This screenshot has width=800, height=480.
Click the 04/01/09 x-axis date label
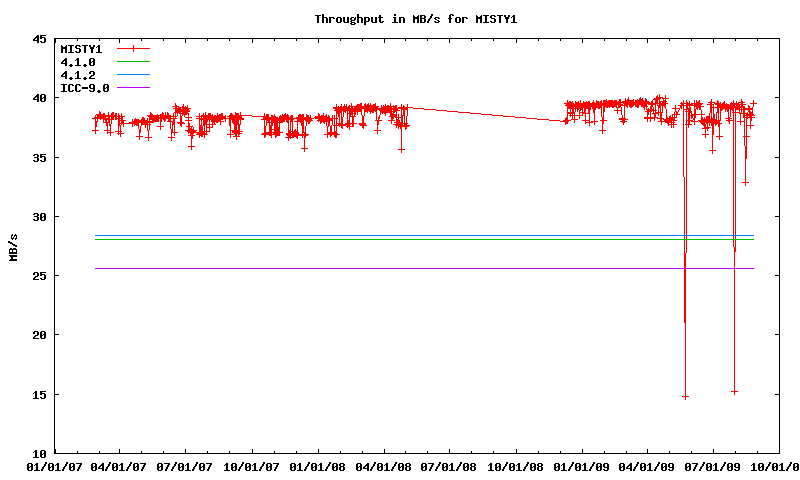(648, 466)
